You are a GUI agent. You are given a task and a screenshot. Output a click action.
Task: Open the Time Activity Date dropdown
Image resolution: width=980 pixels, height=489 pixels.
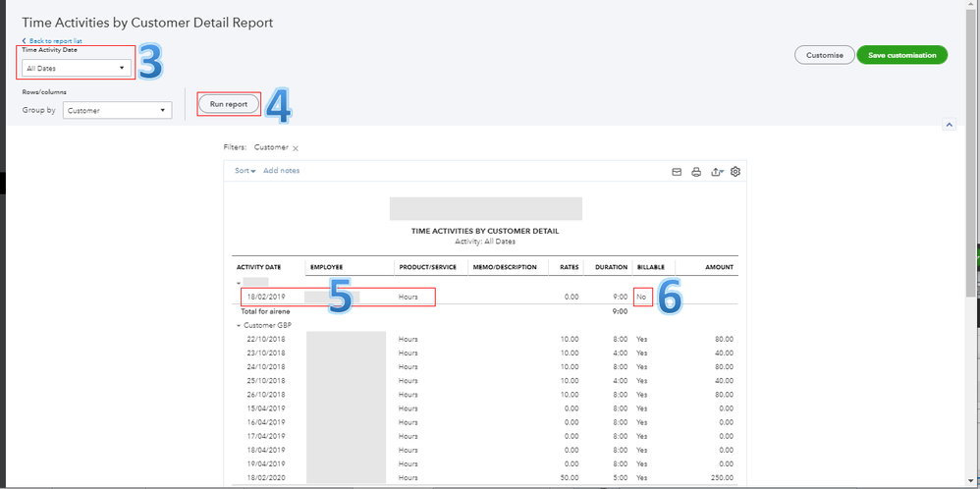click(77, 68)
